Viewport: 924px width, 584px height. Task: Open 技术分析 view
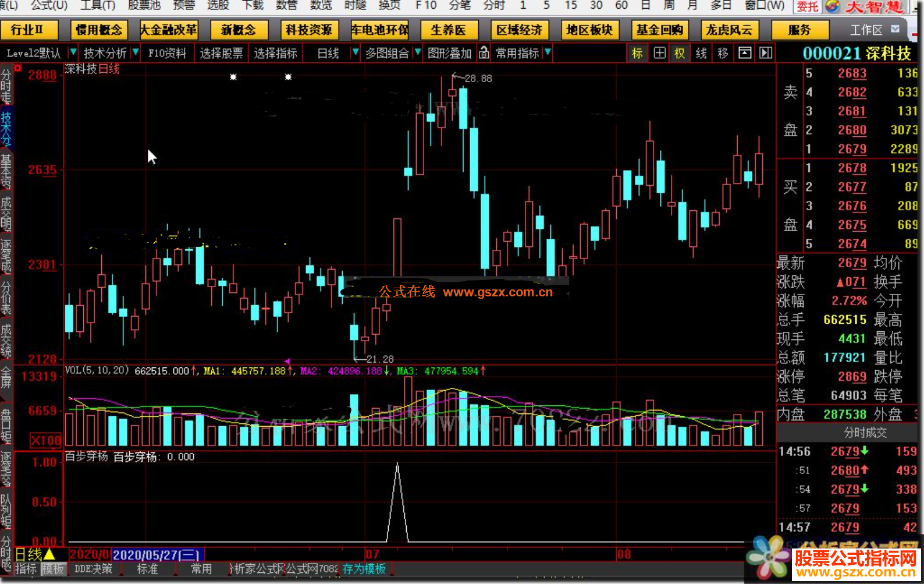coord(105,54)
